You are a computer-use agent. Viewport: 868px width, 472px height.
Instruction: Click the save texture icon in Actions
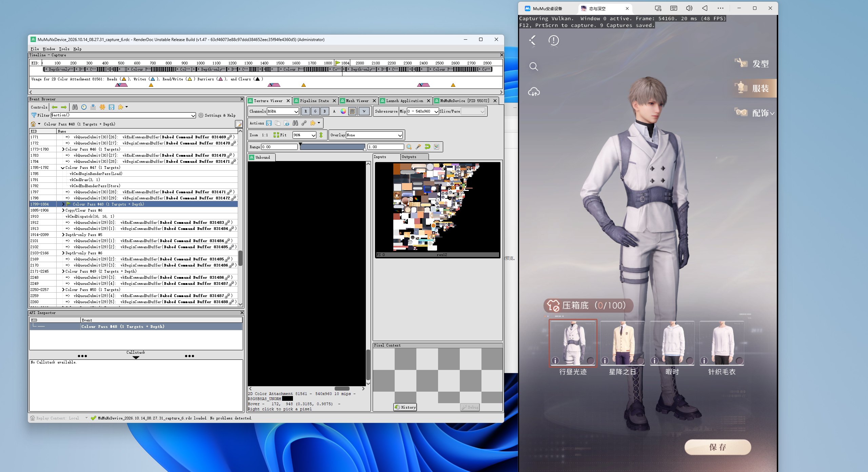[269, 123]
